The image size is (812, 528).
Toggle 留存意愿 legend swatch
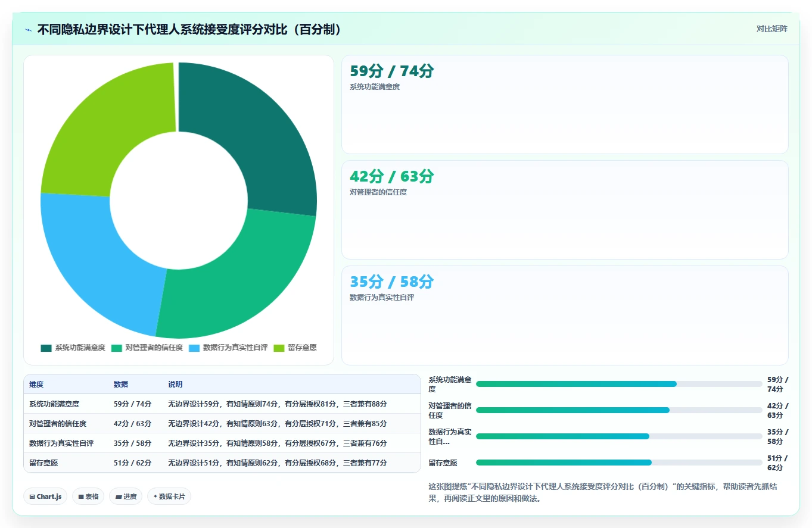pos(279,348)
